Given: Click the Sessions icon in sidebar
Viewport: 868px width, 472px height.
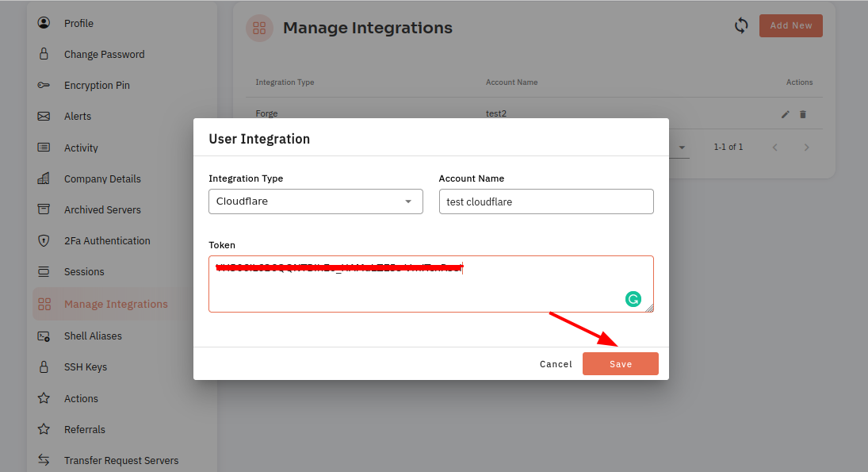Looking at the screenshot, I should click(44, 271).
